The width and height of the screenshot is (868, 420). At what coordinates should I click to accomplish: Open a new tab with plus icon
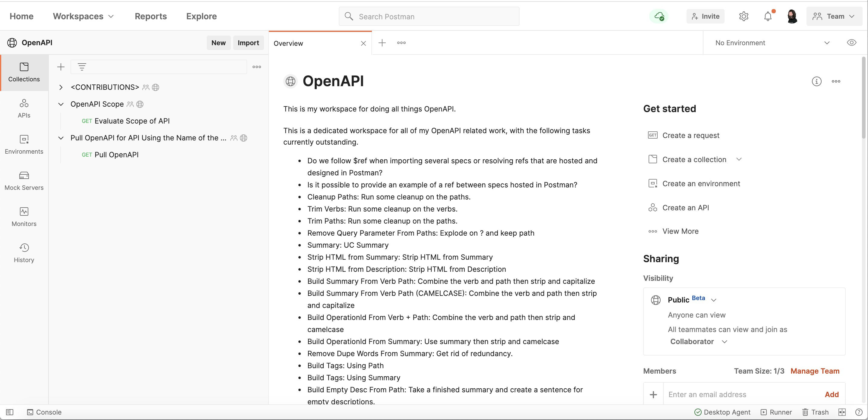coord(382,43)
